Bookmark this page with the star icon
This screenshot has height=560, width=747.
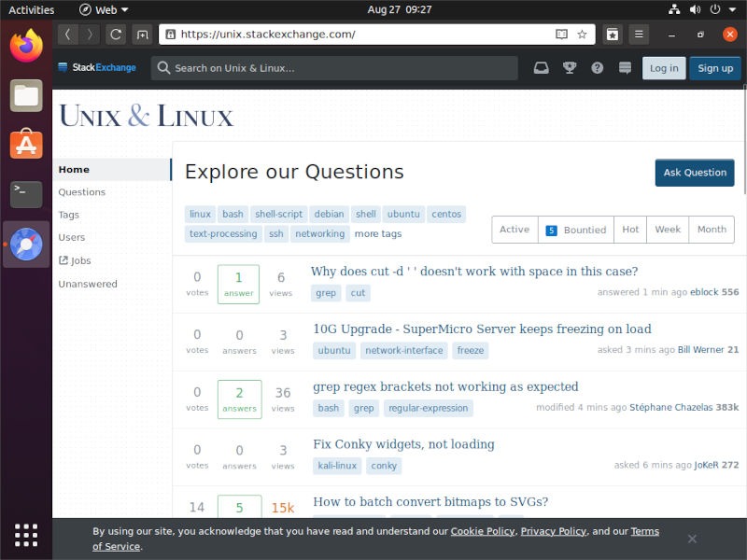582,34
